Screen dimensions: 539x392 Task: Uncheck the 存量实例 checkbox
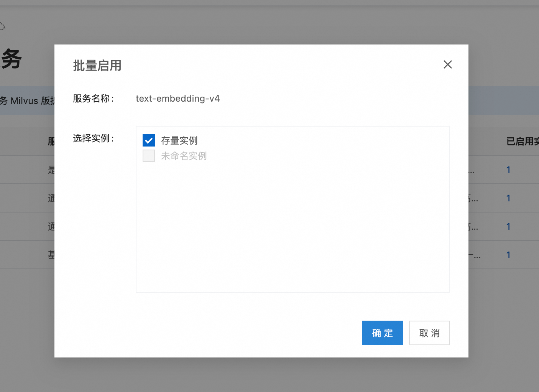pos(149,140)
